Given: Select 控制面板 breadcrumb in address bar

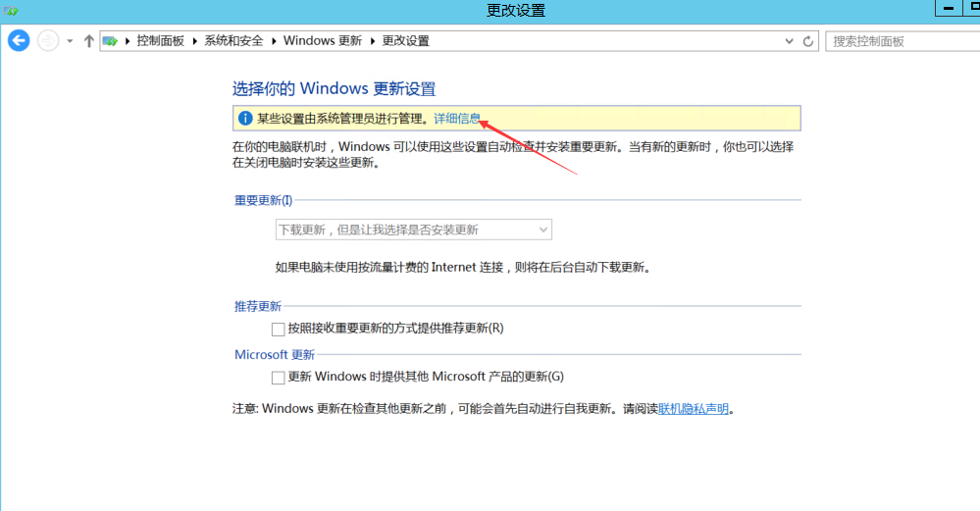Looking at the screenshot, I should point(161,41).
